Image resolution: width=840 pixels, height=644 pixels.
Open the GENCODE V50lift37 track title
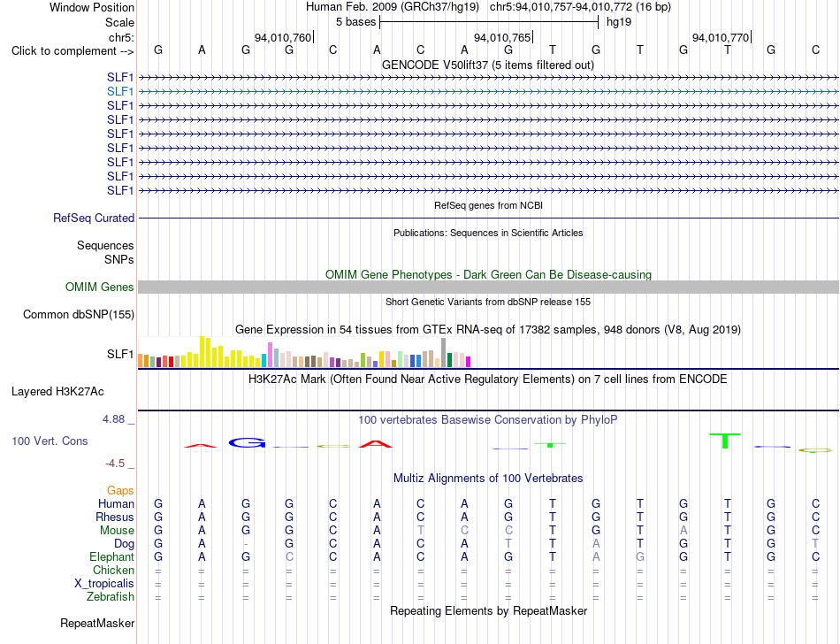pyautogui.click(x=488, y=65)
